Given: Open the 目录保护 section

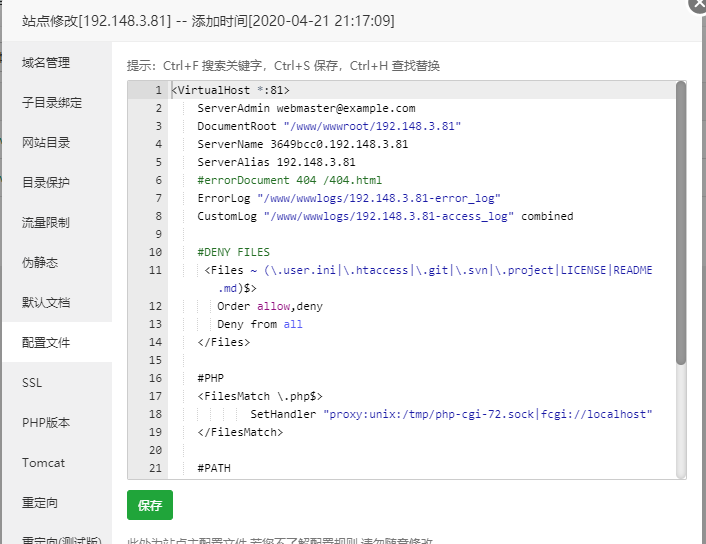Looking at the screenshot, I should (46, 183).
